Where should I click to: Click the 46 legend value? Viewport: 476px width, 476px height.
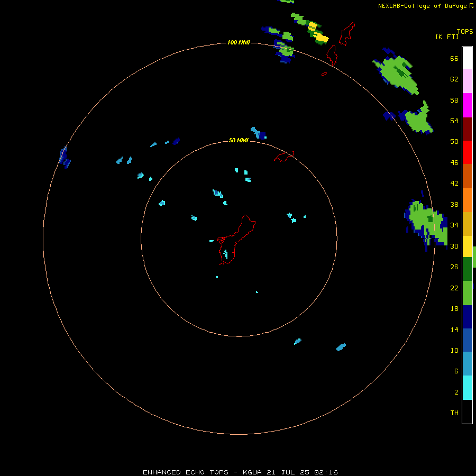point(454,163)
